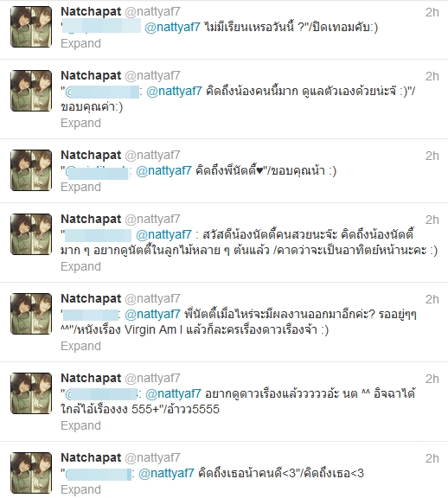Open avatar of the first Natchapat tweet
Viewport: 448px width, 498px height.
(31, 27)
